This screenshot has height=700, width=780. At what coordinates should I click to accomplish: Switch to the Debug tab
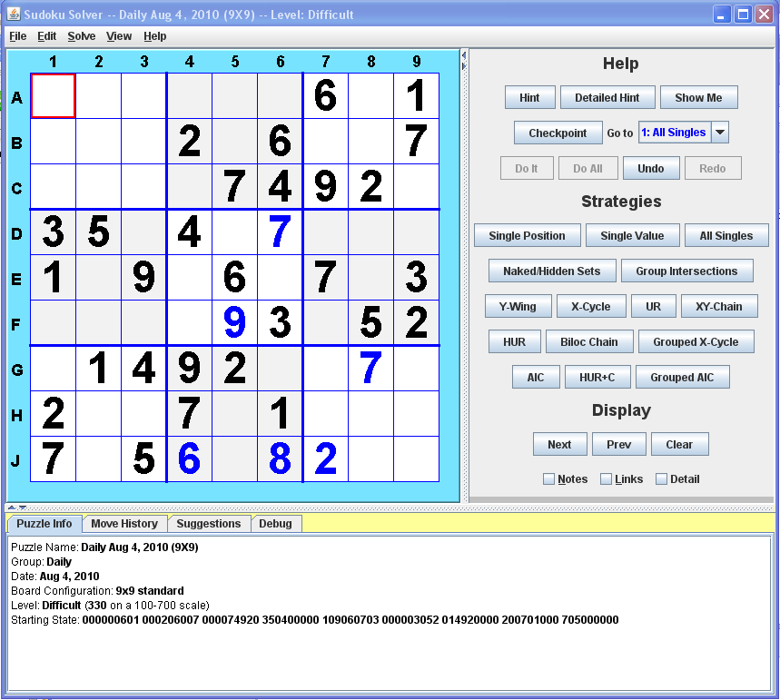275,523
